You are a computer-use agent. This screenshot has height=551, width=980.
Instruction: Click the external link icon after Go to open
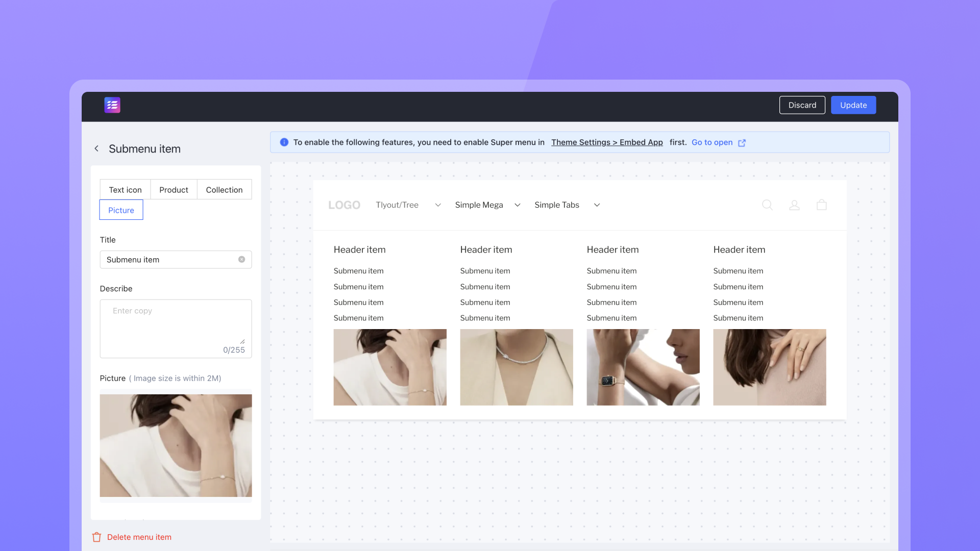pyautogui.click(x=742, y=143)
